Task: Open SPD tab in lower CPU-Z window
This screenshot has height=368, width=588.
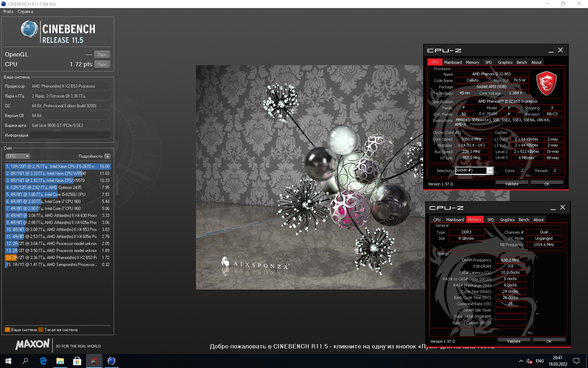Action: (491, 220)
